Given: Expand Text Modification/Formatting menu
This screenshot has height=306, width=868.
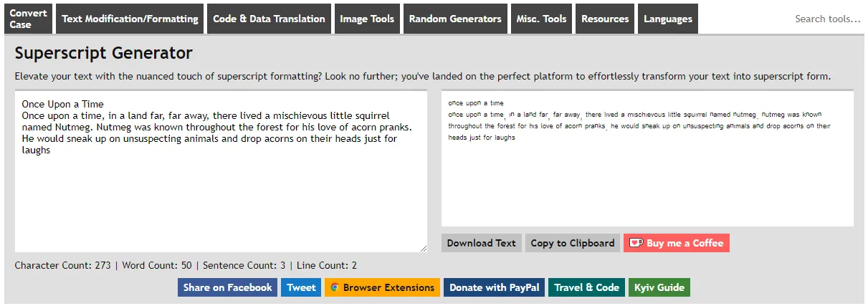Looking at the screenshot, I should point(130,19).
